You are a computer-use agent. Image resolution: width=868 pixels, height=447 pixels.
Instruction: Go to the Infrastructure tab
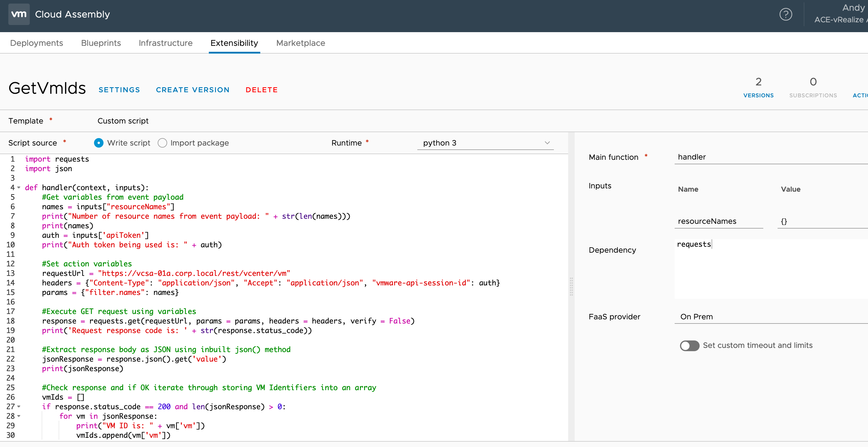click(x=165, y=43)
